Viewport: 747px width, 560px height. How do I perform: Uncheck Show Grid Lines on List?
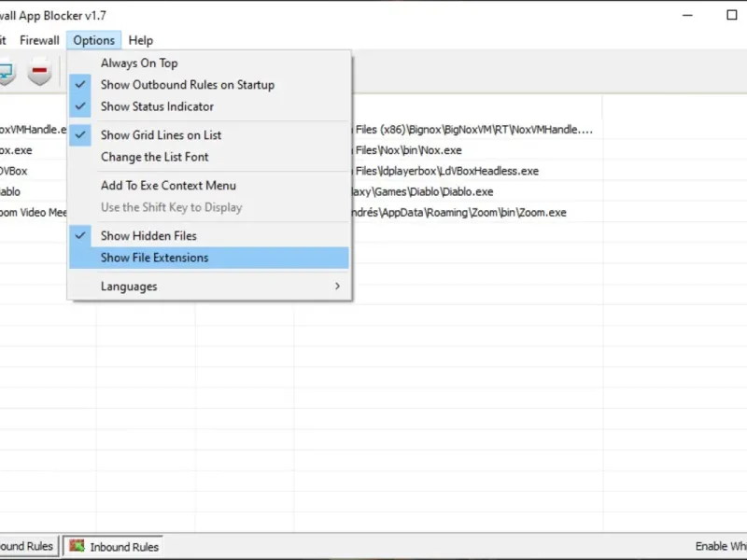tap(161, 135)
